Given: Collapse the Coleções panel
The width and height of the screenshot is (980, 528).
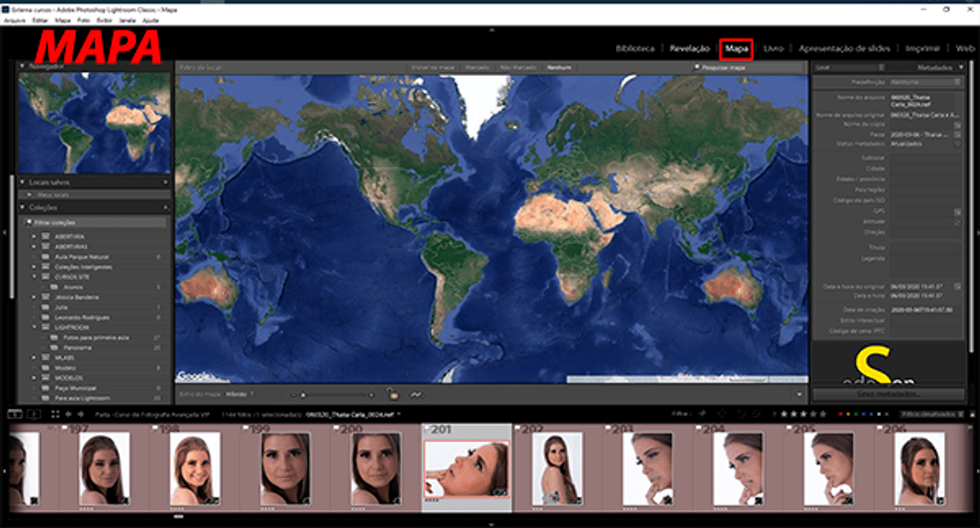Looking at the screenshot, I should click(23, 208).
